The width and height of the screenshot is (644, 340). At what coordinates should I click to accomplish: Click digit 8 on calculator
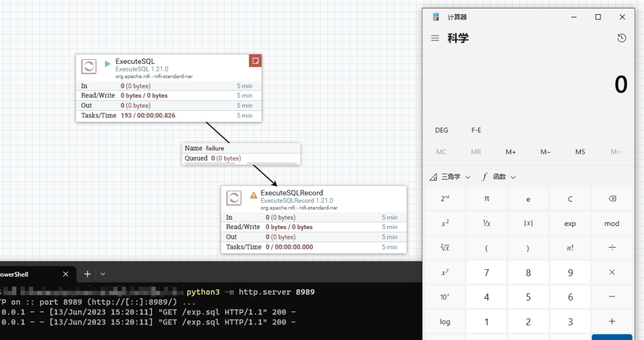[x=528, y=272]
